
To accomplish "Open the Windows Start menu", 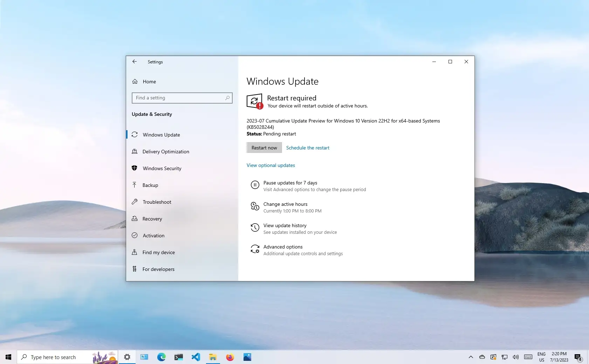I will pos(8,357).
